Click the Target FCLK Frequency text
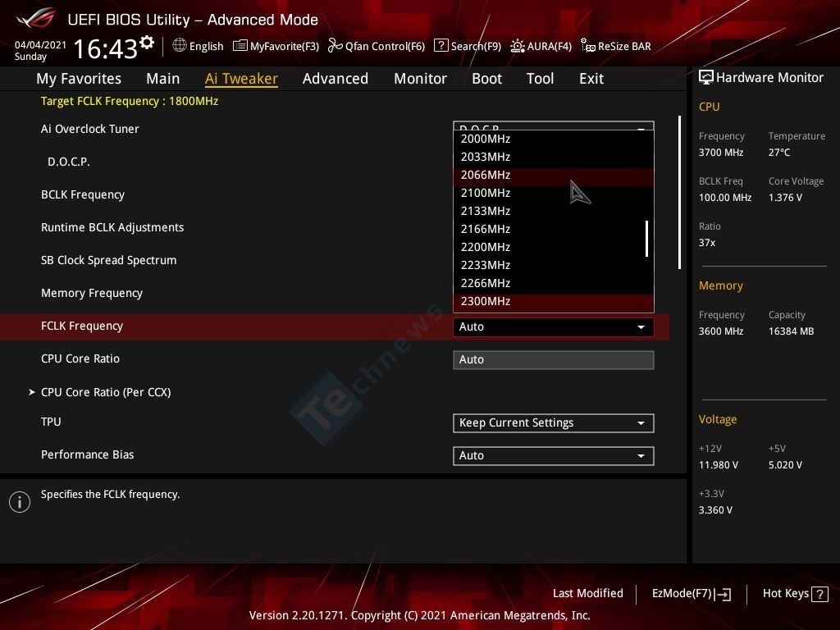This screenshot has width=840, height=630. pos(130,101)
